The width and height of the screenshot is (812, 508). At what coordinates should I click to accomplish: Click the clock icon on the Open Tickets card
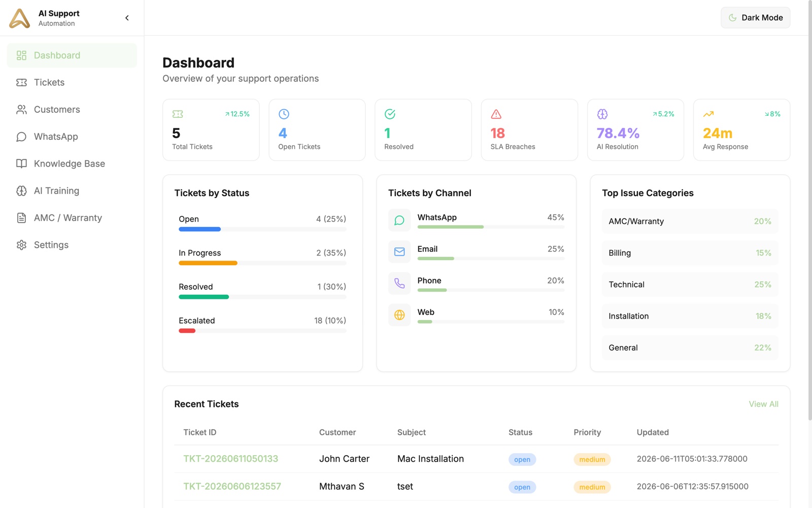pyautogui.click(x=284, y=114)
